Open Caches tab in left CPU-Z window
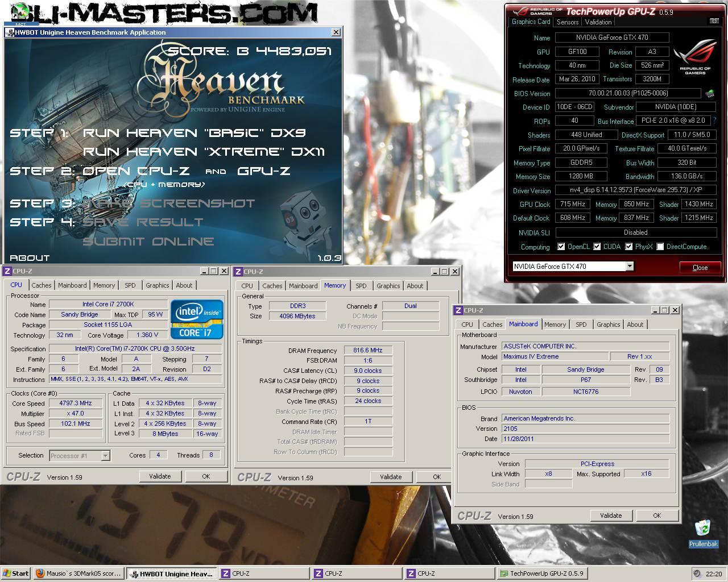This screenshot has width=728, height=582. coord(42,285)
